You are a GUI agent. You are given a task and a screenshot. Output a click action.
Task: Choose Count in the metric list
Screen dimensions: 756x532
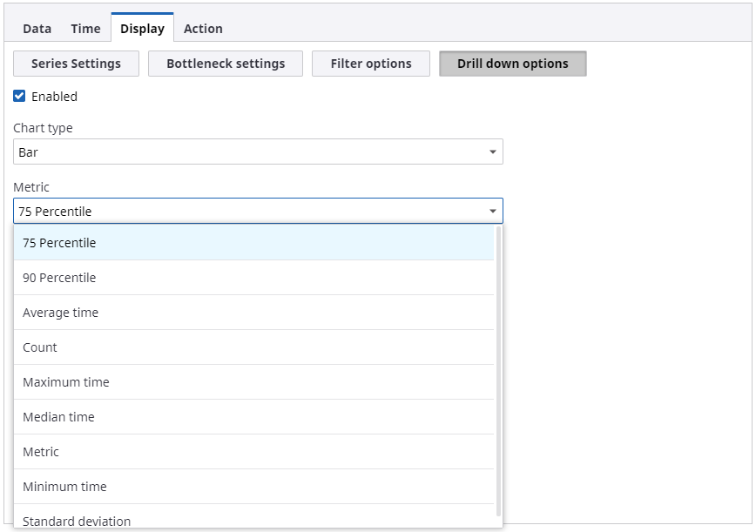[40, 347]
